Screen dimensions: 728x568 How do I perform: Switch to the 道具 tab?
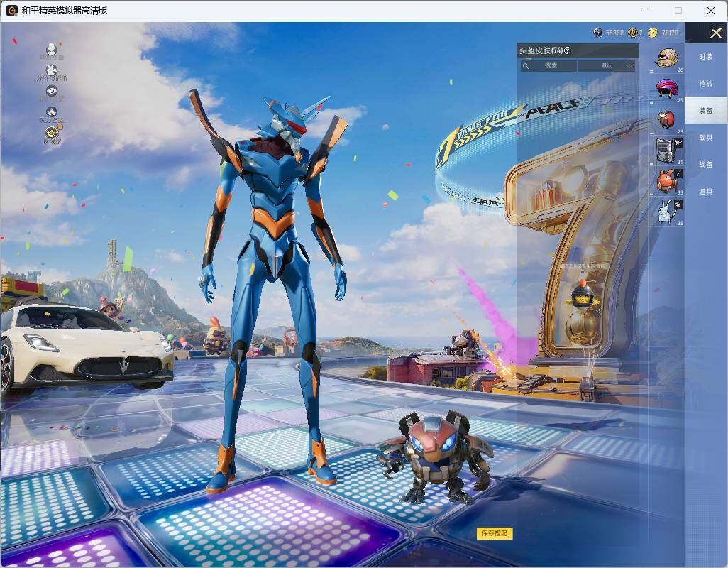[x=706, y=192]
